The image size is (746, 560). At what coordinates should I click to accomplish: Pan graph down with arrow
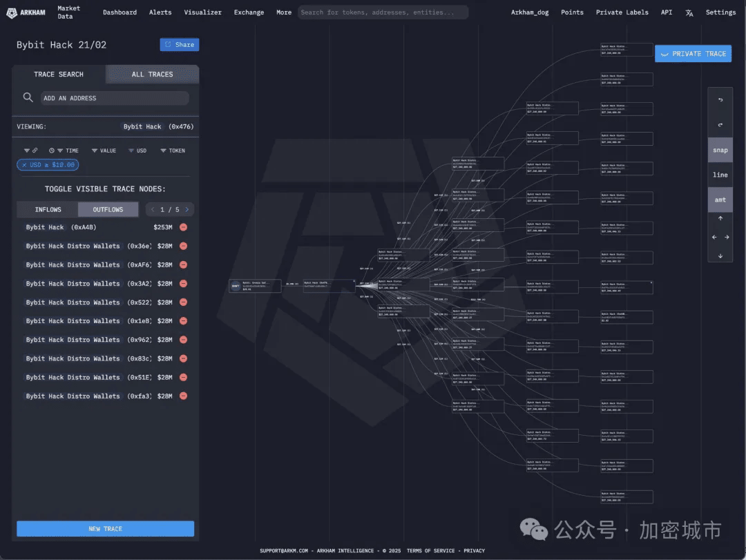(720, 256)
